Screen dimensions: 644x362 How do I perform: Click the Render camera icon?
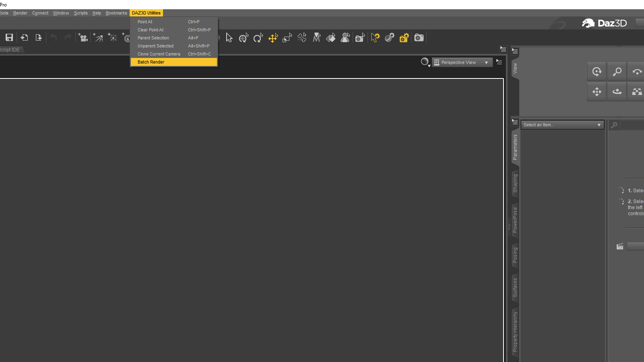click(419, 38)
